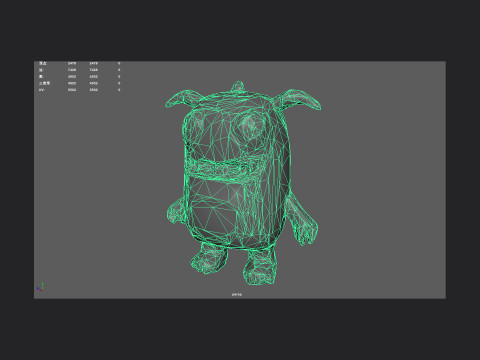This screenshot has height=360, width=480.
Task: Click the 三角形 row label in the HUD
Action: (44, 83)
